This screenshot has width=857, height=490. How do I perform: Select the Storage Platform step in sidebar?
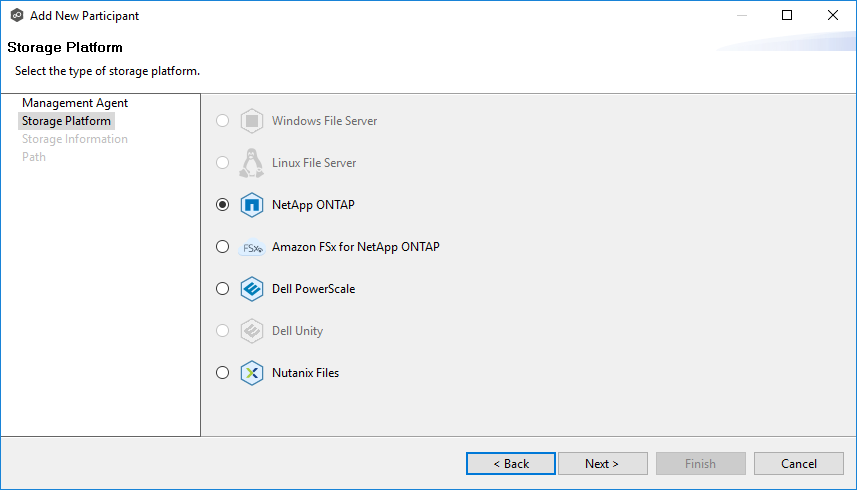point(67,121)
